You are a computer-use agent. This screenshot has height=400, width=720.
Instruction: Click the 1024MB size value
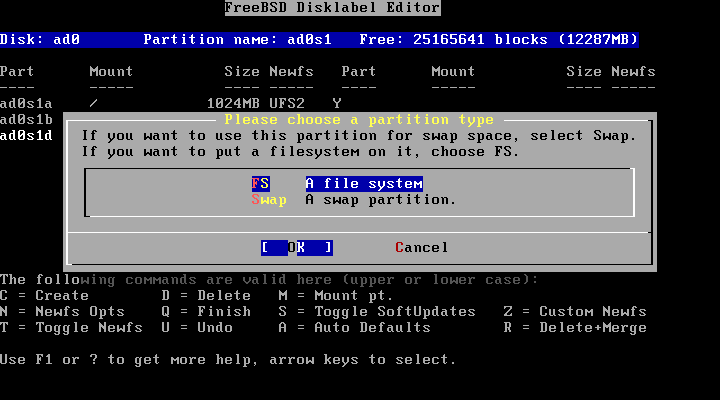(x=233, y=104)
